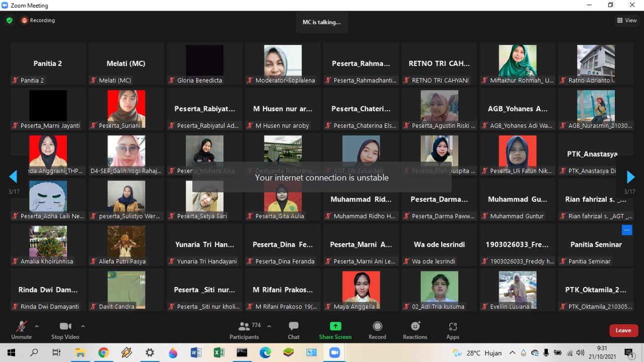
Task: Leave the meeting
Action: [623, 330]
